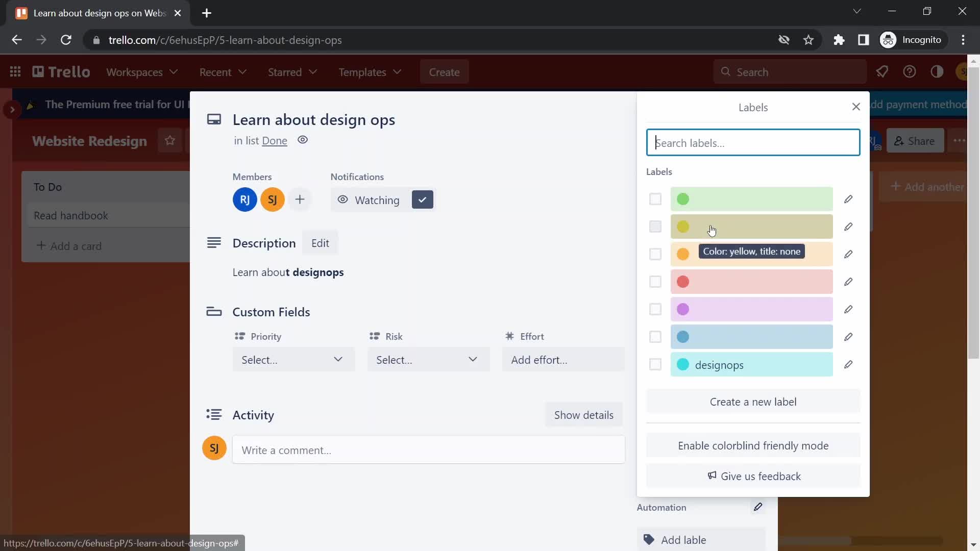Click the edit icon for designops label
This screenshot has height=551, width=980.
click(x=848, y=364)
